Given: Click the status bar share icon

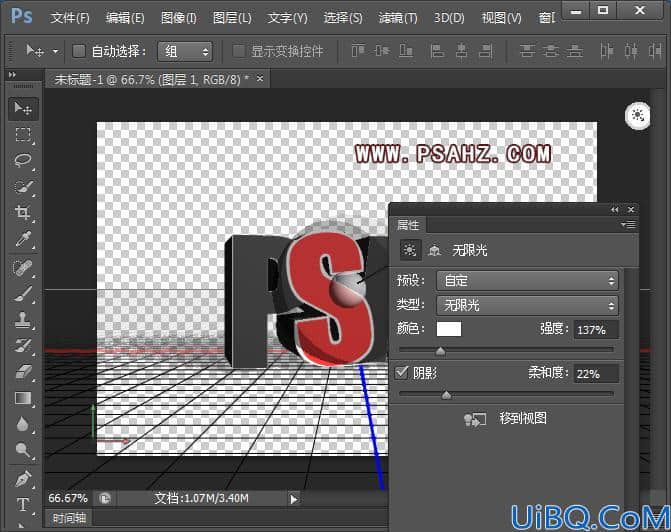Looking at the screenshot, I should [105, 499].
